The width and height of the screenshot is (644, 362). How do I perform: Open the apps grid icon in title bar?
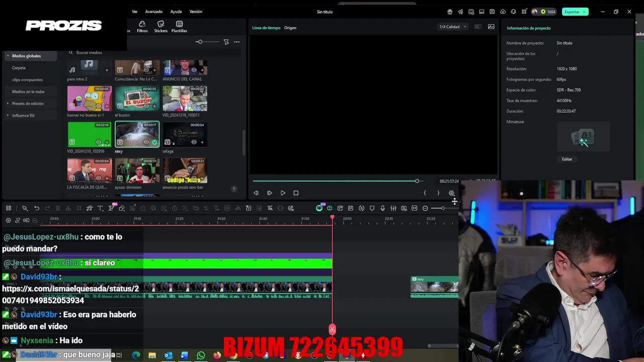tap(524, 12)
